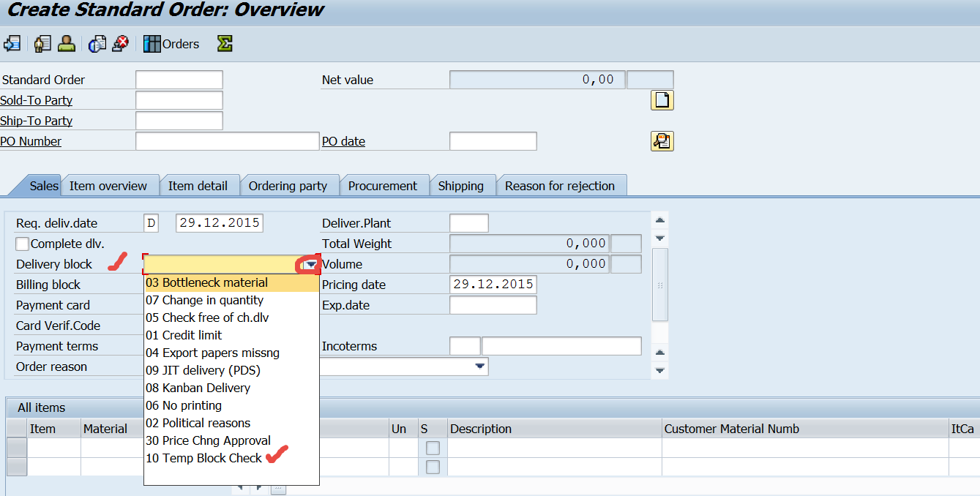Enable the Complete dlv. checkbox
The height and width of the screenshot is (496, 980).
point(22,243)
